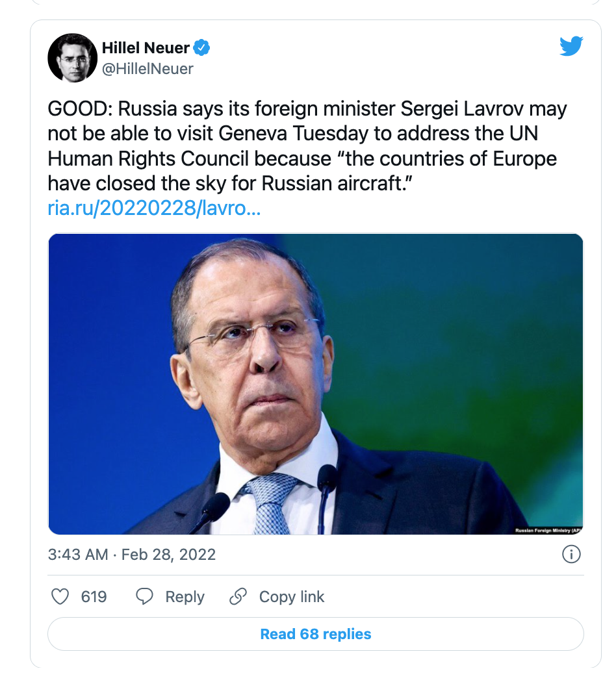
Task: Click the copy link chain icon
Action: coord(238,597)
